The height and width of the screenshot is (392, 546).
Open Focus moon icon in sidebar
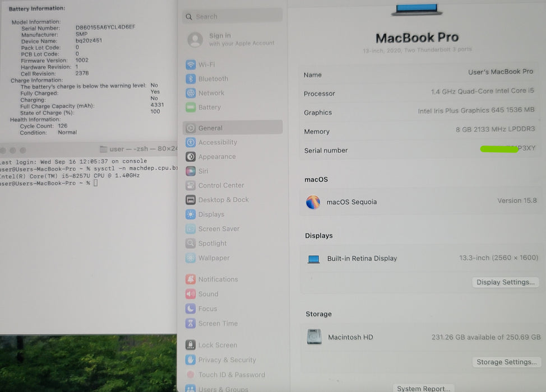coord(191,309)
